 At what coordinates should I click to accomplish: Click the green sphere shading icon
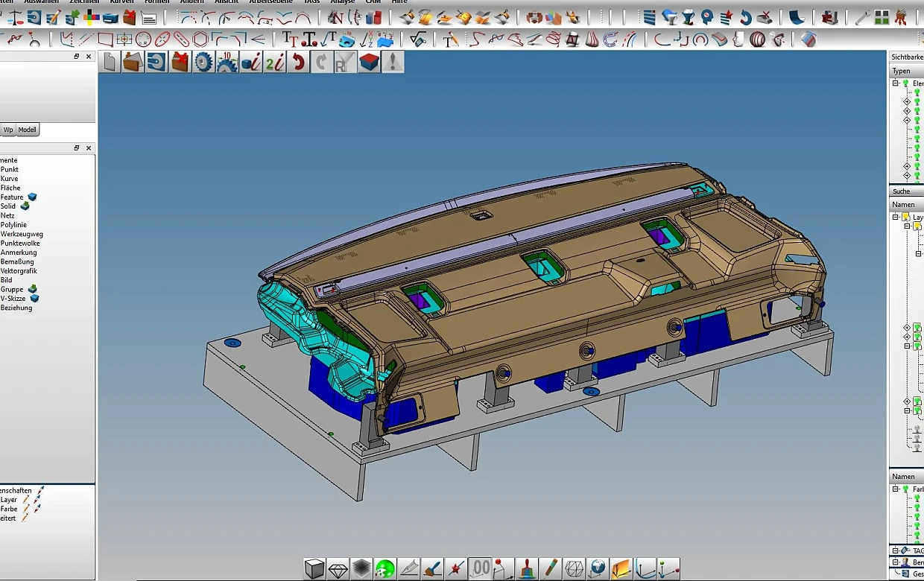(x=385, y=569)
